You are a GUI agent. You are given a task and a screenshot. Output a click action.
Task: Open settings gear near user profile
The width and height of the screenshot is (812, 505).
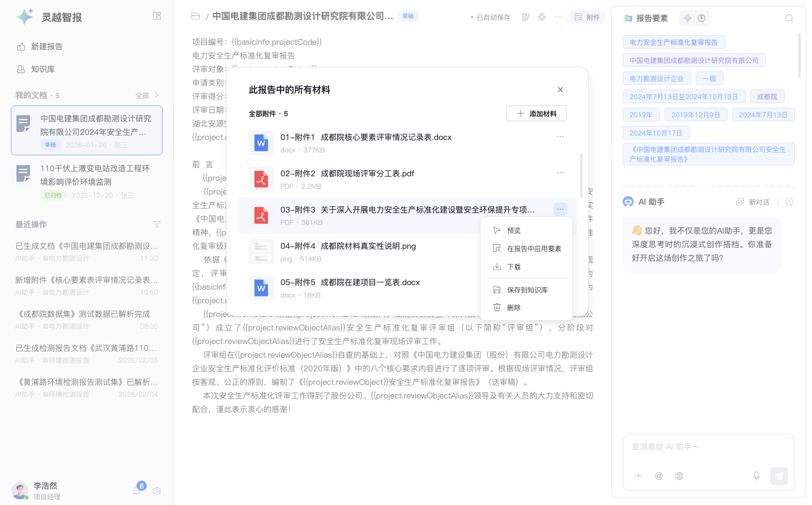click(157, 491)
